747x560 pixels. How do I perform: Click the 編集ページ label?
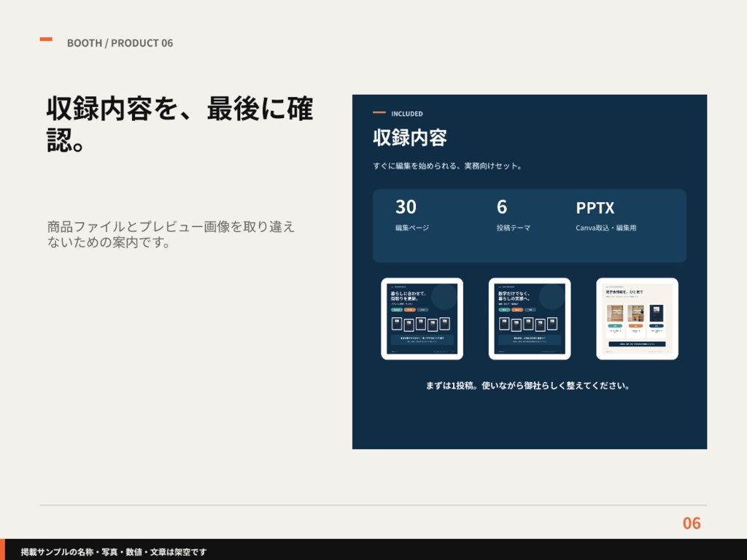(x=412, y=227)
